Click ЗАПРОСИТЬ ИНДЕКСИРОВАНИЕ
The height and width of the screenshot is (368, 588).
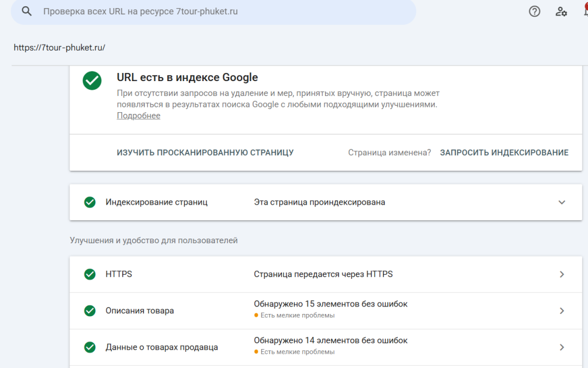[504, 152]
